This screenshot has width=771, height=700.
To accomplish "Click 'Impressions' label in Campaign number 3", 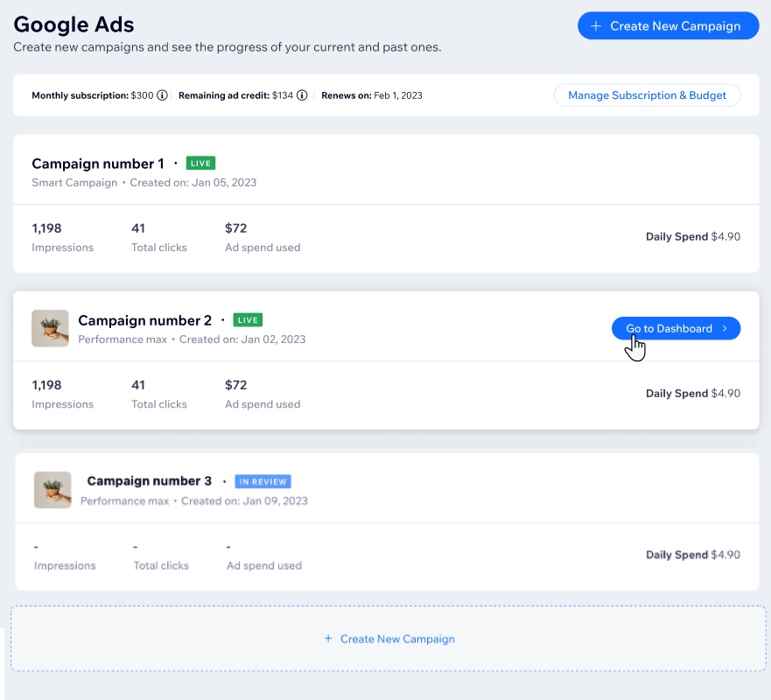I will (x=65, y=565).
